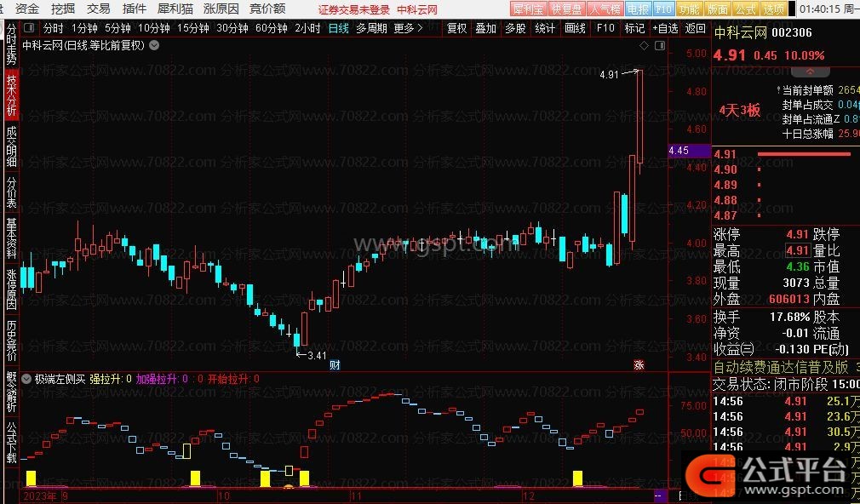Switch to the 10分钟 period tab

tap(153, 27)
